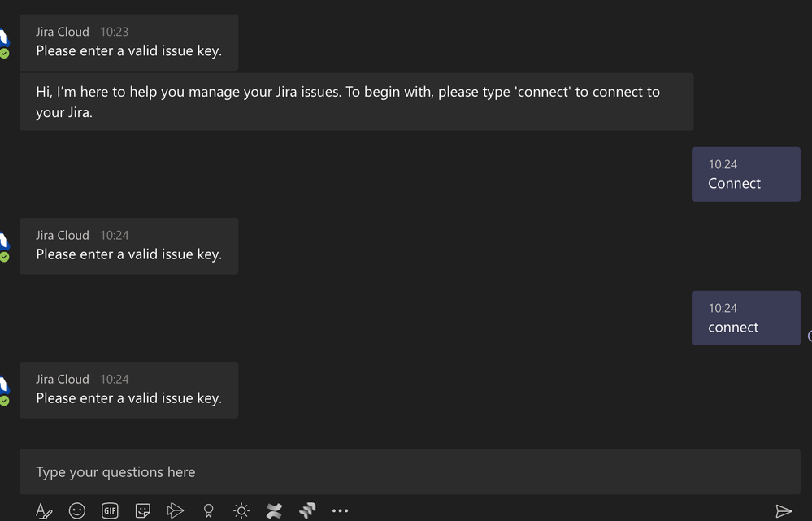Open the emoji picker icon
The width and height of the screenshot is (812, 521).
(77, 510)
